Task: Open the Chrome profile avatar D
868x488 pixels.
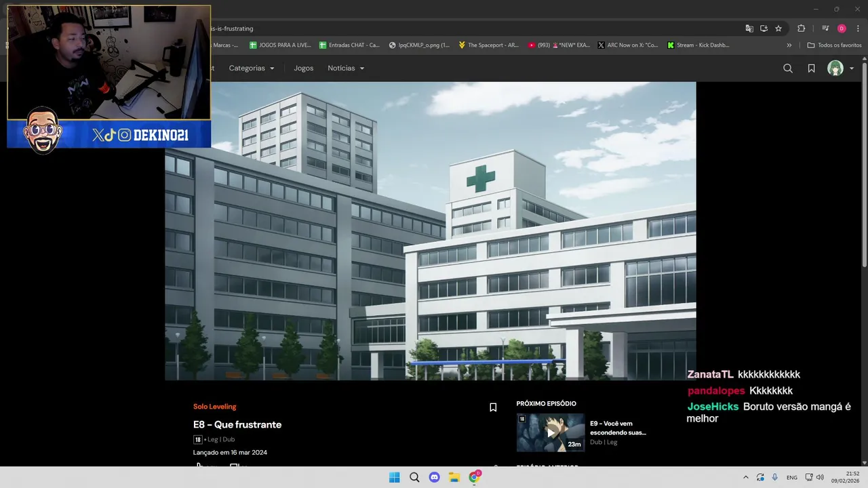Action: click(842, 28)
